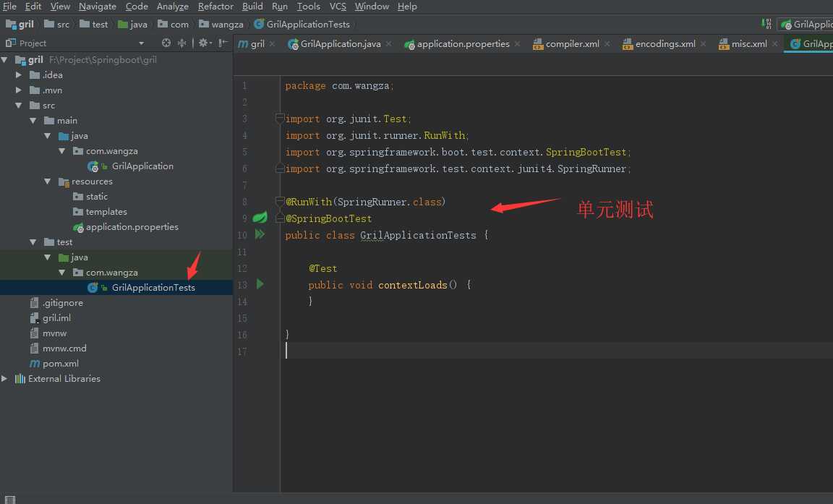The height and width of the screenshot is (504, 833).
Task: Click the scroll from source target icon
Action: tap(166, 43)
